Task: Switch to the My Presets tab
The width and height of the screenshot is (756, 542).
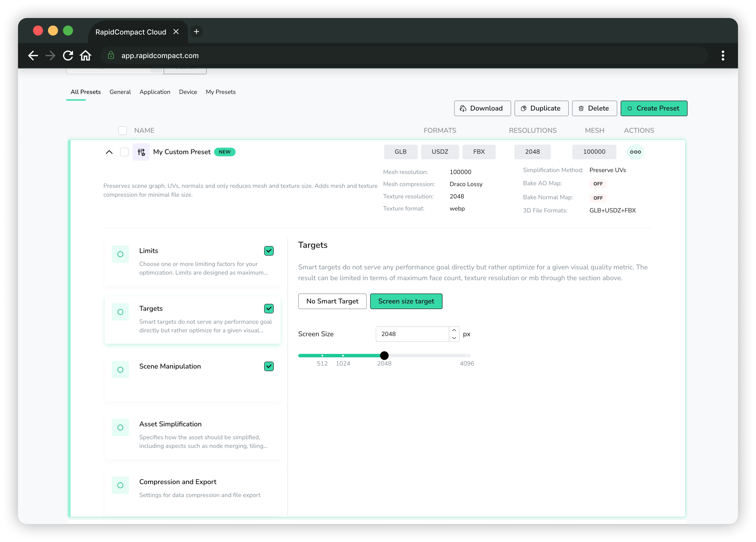Action: tap(221, 92)
